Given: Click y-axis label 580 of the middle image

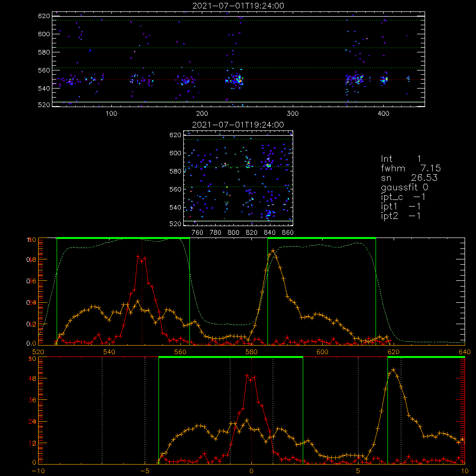Looking at the screenshot, I should click(176, 171).
